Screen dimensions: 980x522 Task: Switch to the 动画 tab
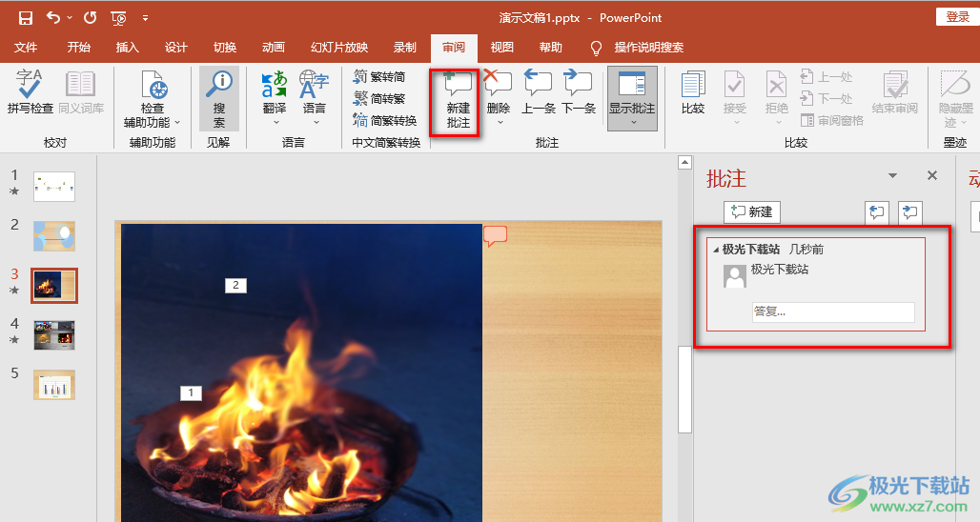click(274, 48)
